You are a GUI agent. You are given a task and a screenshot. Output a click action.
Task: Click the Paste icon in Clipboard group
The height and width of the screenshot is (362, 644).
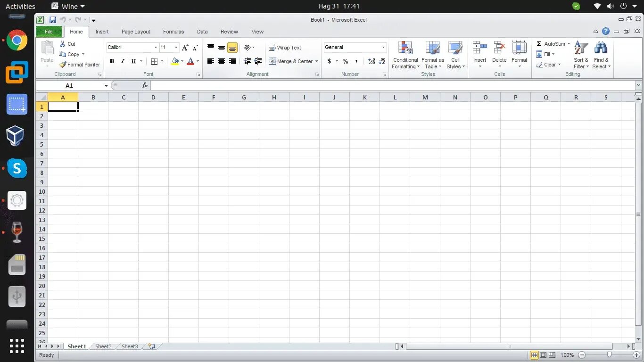[x=47, y=48]
